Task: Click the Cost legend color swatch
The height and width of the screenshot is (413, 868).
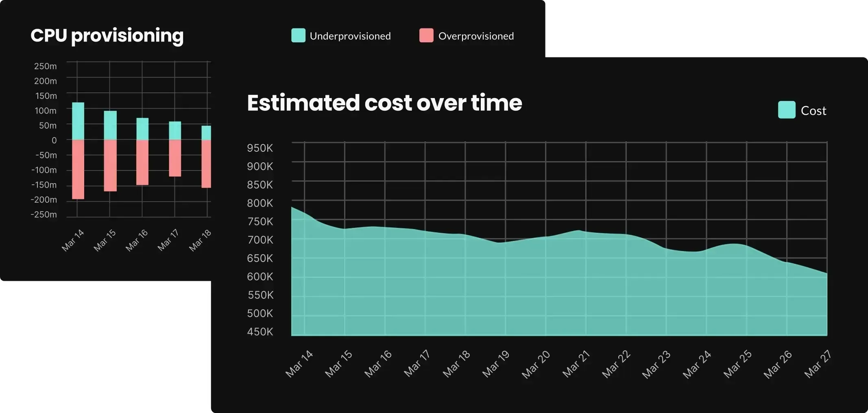Action: coord(786,110)
